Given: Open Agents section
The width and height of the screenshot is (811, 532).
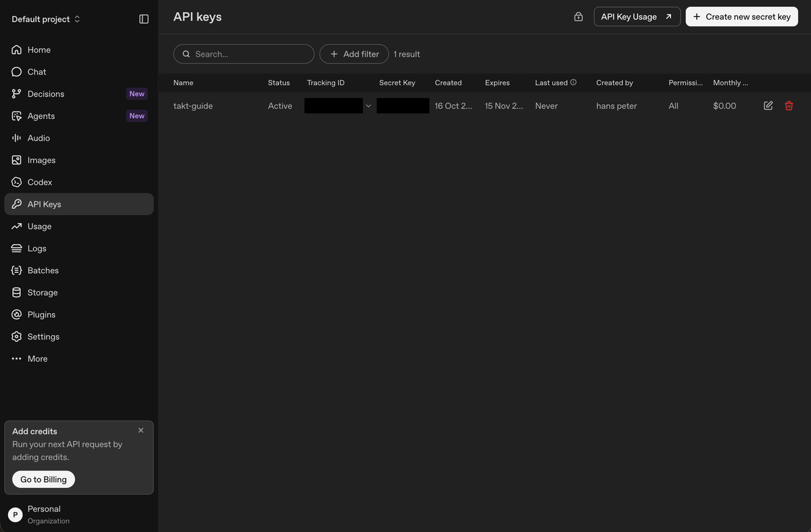Looking at the screenshot, I should (x=79, y=116).
